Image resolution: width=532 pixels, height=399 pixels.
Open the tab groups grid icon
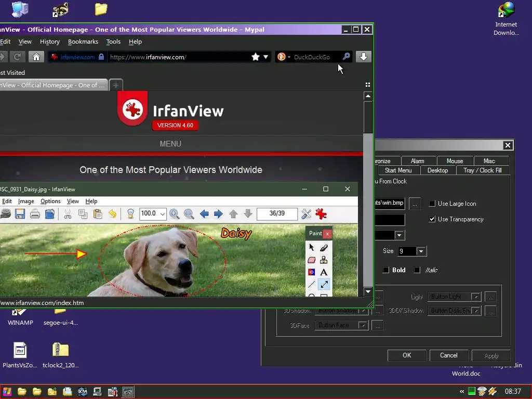(367, 85)
